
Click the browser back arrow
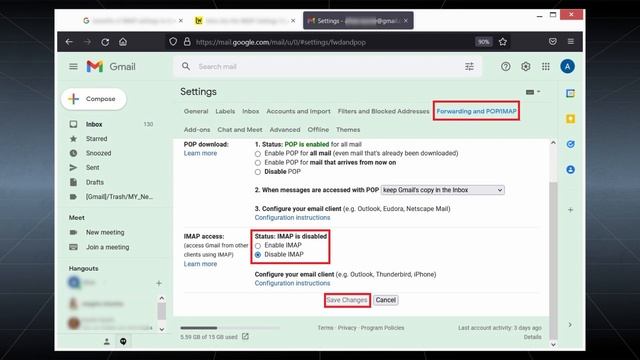[69, 42]
